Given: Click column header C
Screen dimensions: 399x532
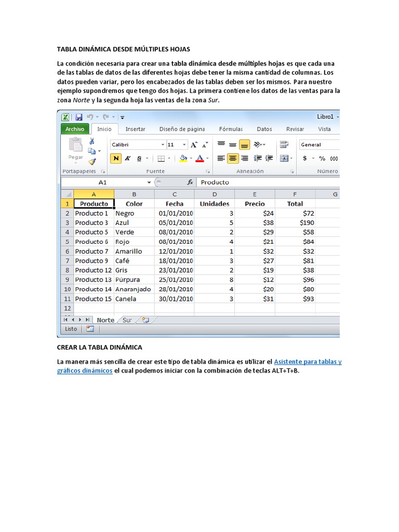Looking at the screenshot, I should pyautogui.click(x=175, y=194).
